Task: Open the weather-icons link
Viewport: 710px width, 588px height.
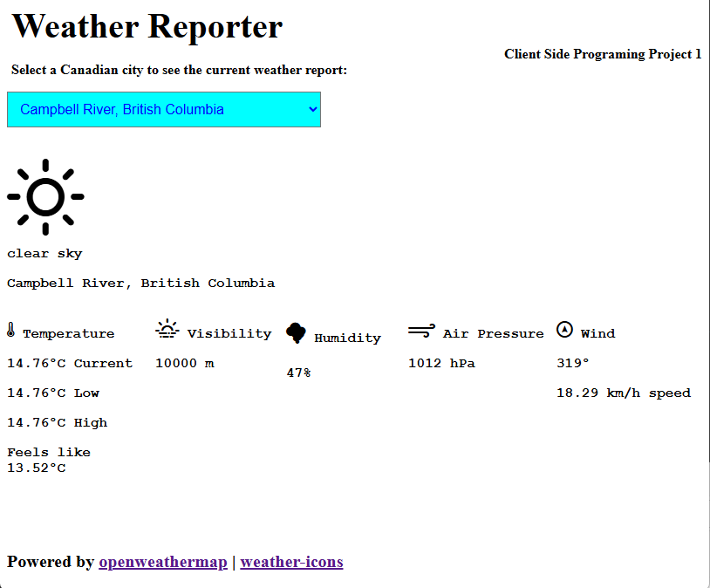Action: 291,562
